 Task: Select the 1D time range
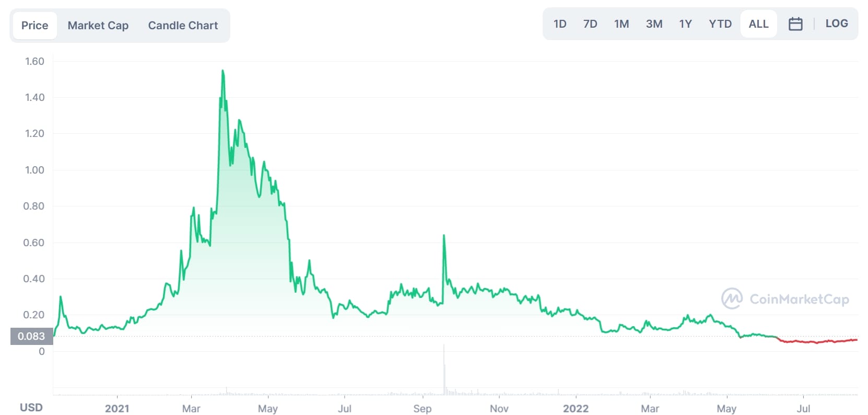[x=560, y=24]
